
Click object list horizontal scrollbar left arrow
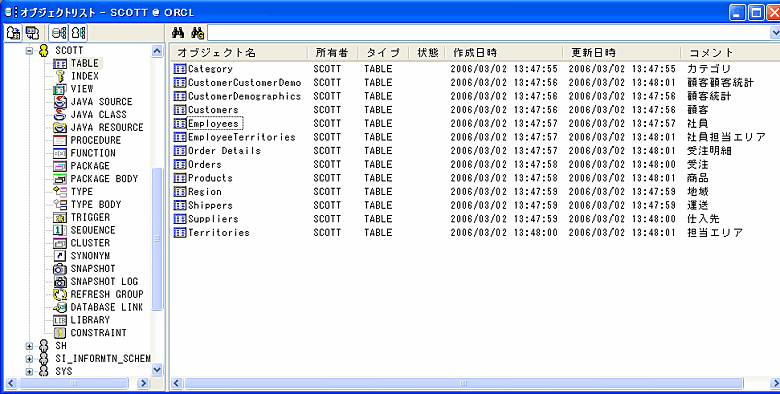click(176, 383)
